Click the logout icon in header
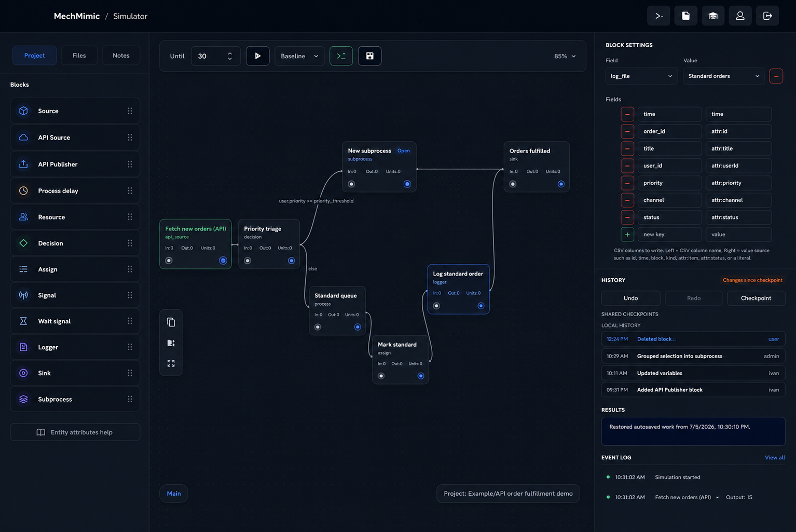 pos(767,16)
